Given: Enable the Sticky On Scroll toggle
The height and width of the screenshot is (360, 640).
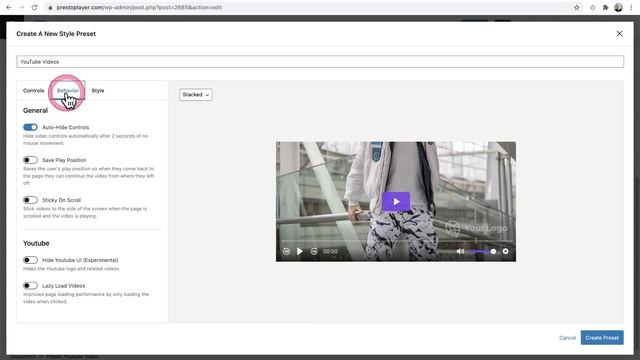Looking at the screenshot, I should [x=30, y=200].
